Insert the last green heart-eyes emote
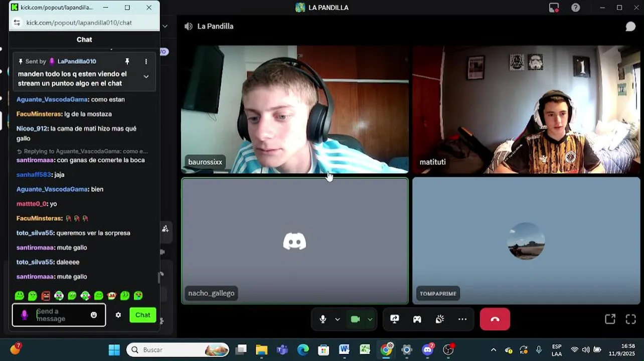The height and width of the screenshot is (361, 644). pos(138,296)
